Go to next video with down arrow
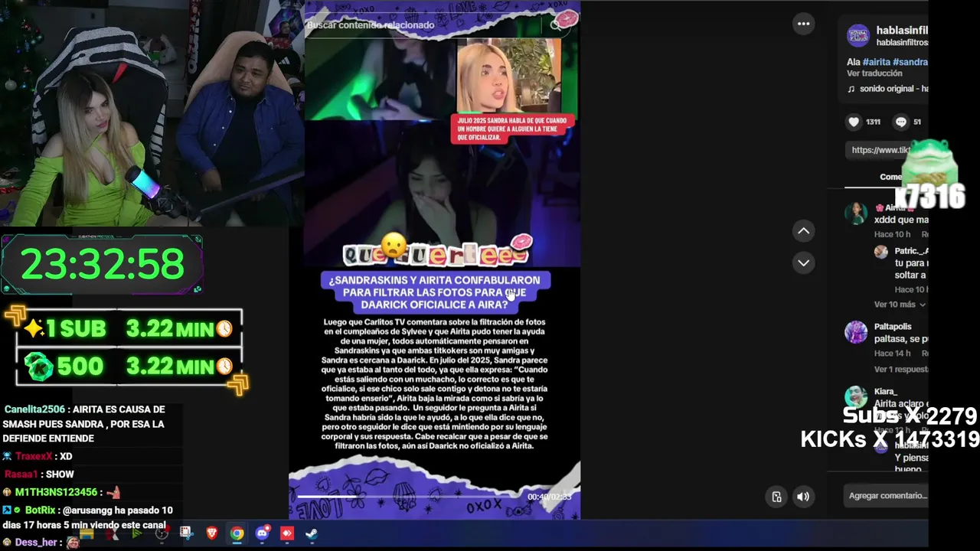 click(x=803, y=262)
